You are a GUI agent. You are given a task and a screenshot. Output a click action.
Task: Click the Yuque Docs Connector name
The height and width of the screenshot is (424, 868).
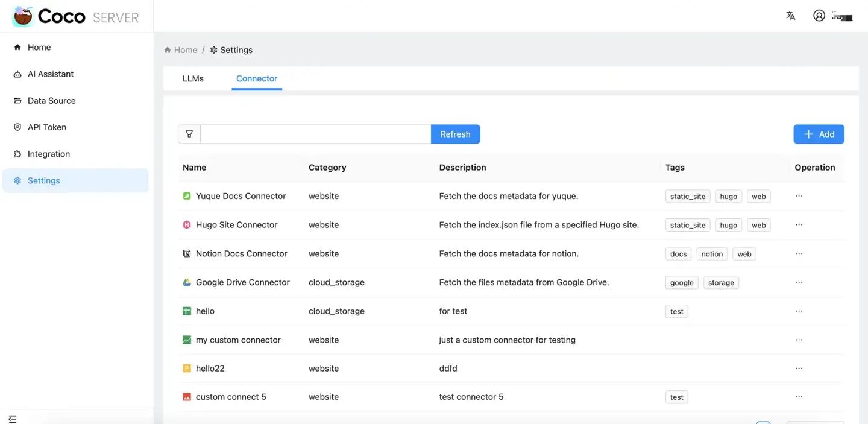click(241, 196)
